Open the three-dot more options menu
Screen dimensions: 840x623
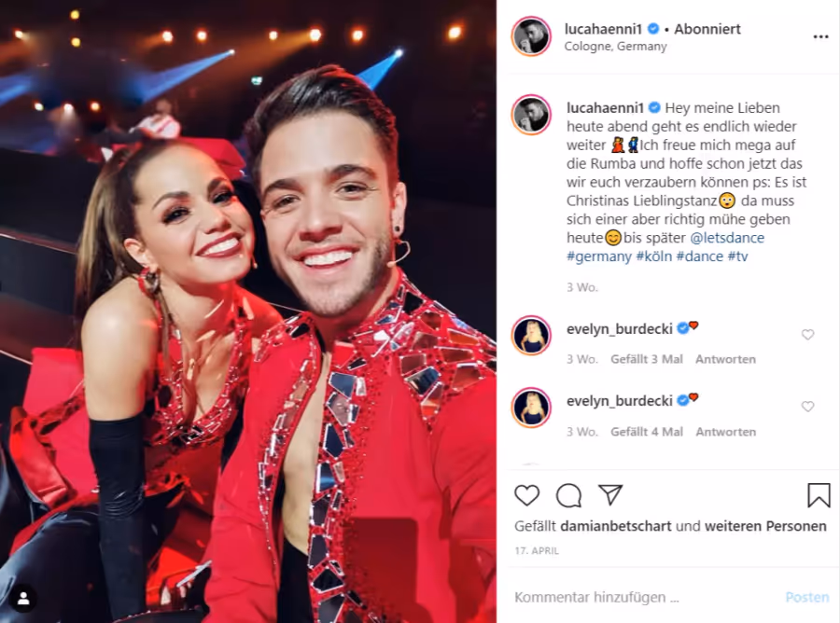[820, 37]
